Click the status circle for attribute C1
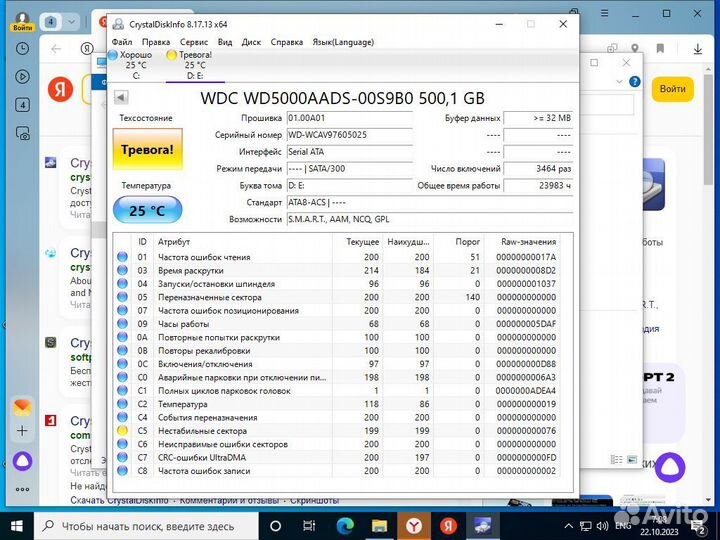Viewport: 720px width, 540px height. [x=122, y=391]
